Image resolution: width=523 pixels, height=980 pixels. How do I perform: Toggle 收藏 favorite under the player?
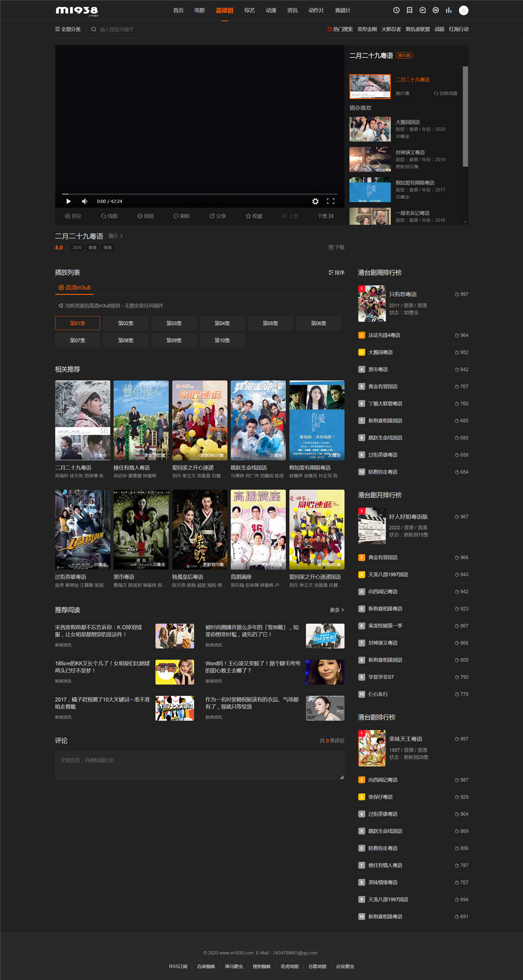[x=254, y=216]
